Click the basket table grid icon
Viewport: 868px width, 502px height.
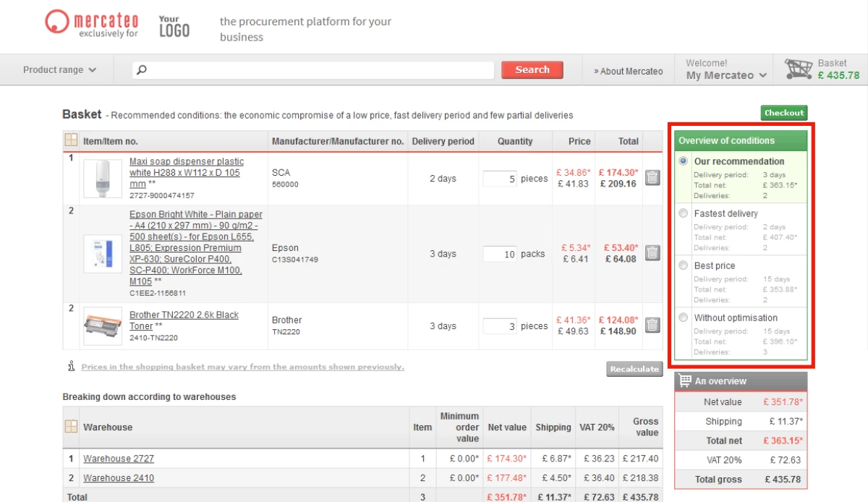71,140
